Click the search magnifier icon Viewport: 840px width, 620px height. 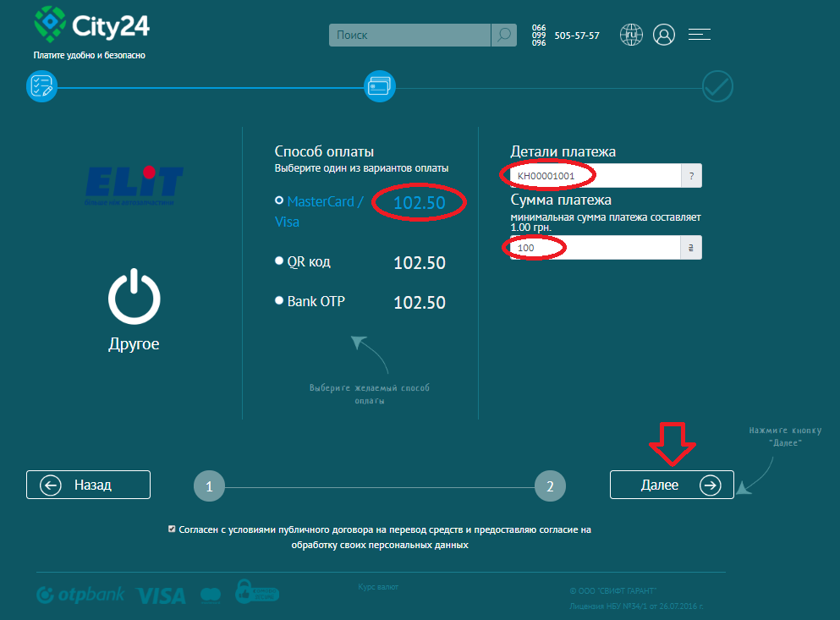click(503, 35)
